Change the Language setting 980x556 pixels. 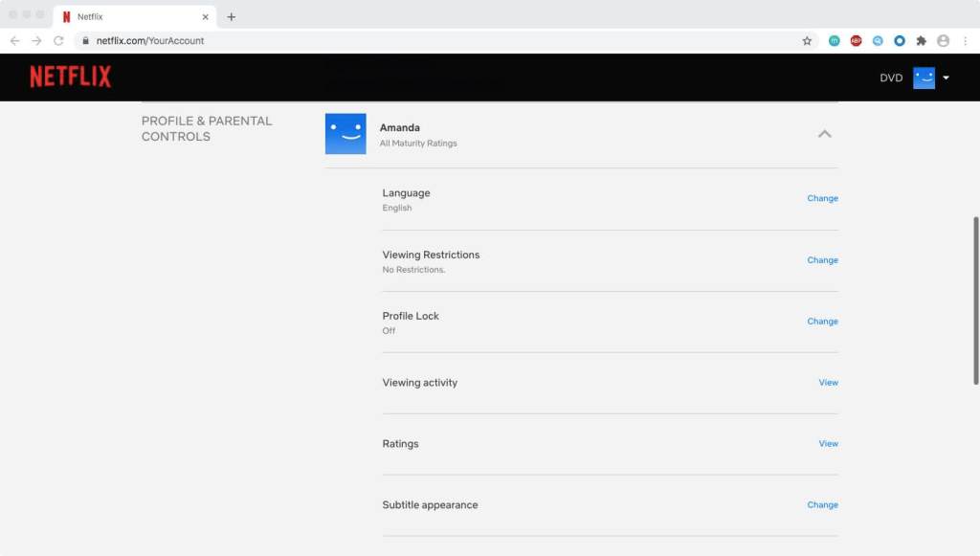tap(822, 199)
